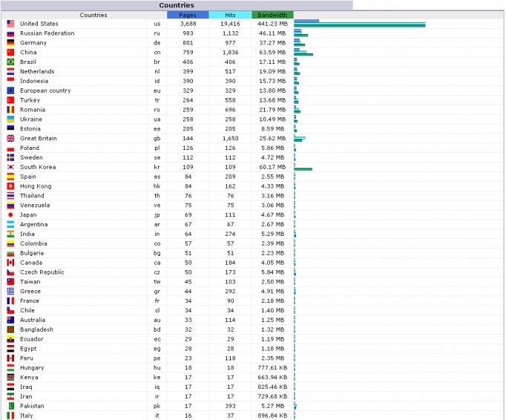Select the Bangladesh country name
Image resolution: width=506 pixels, height=420 pixels.
coord(37,329)
